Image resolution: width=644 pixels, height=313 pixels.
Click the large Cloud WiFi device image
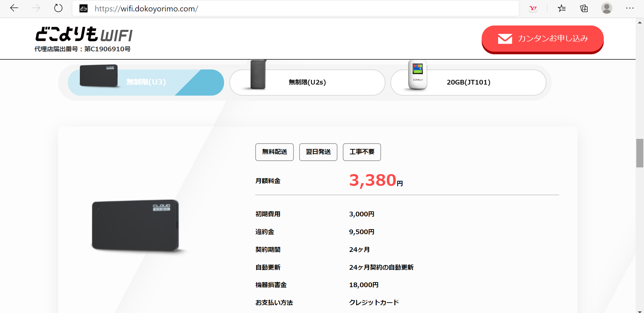tap(136, 225)
